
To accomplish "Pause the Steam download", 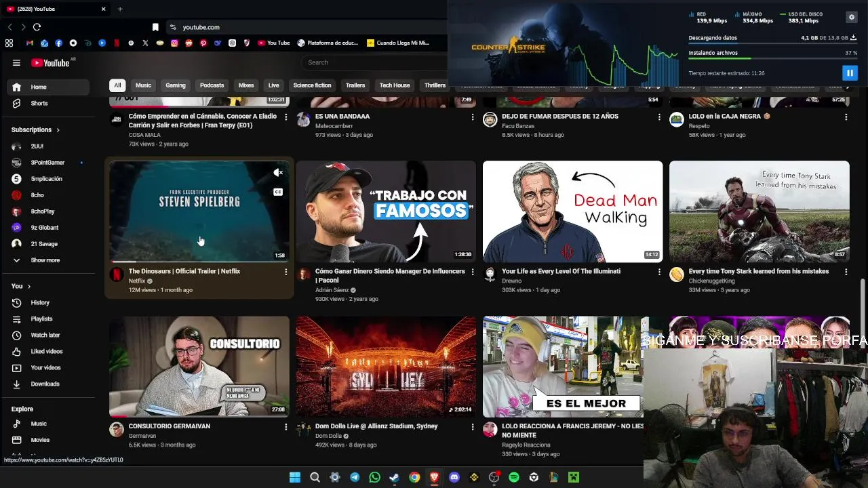I will pos(850,73).
